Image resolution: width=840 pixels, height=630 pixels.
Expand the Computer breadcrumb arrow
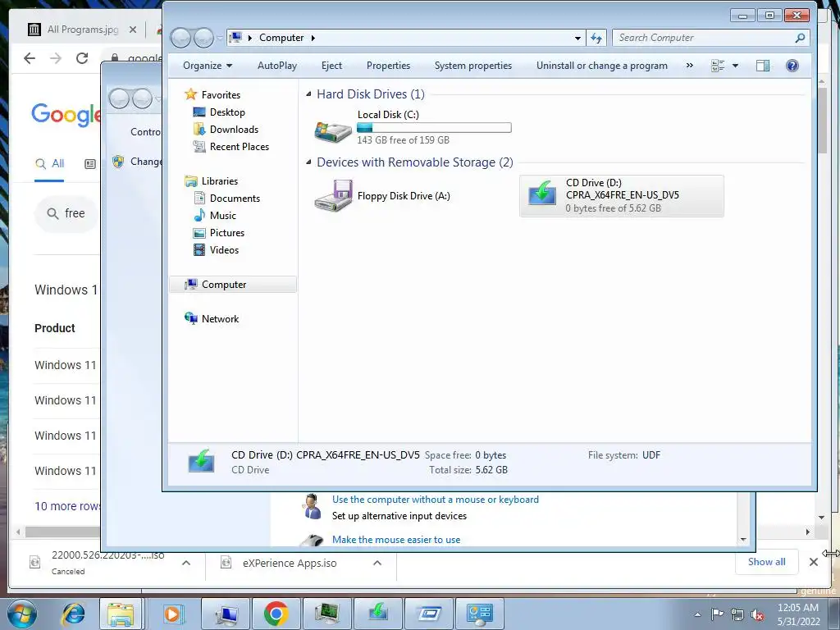(313, 38)
